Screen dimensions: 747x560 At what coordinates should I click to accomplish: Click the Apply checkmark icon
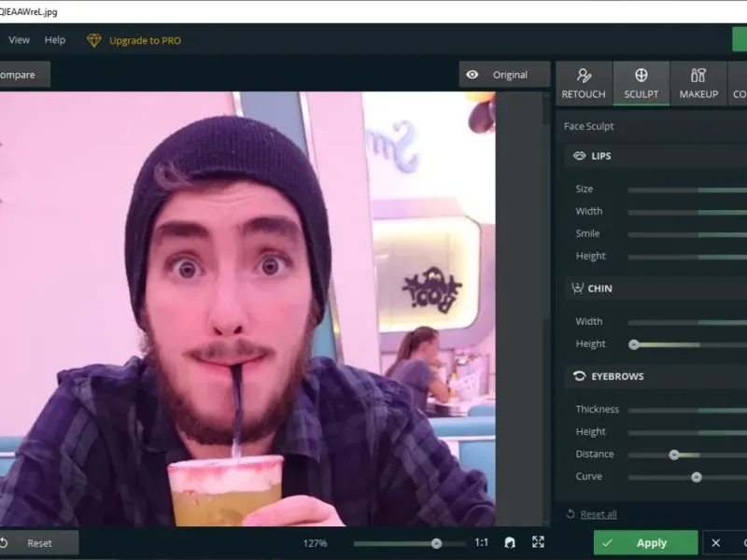[607, 543]
